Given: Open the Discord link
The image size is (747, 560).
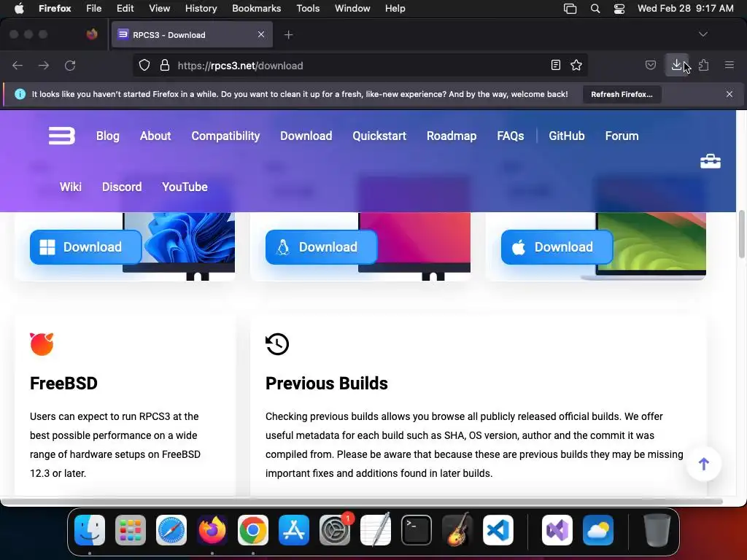Looking at the screenshot, I should (122, 187).
